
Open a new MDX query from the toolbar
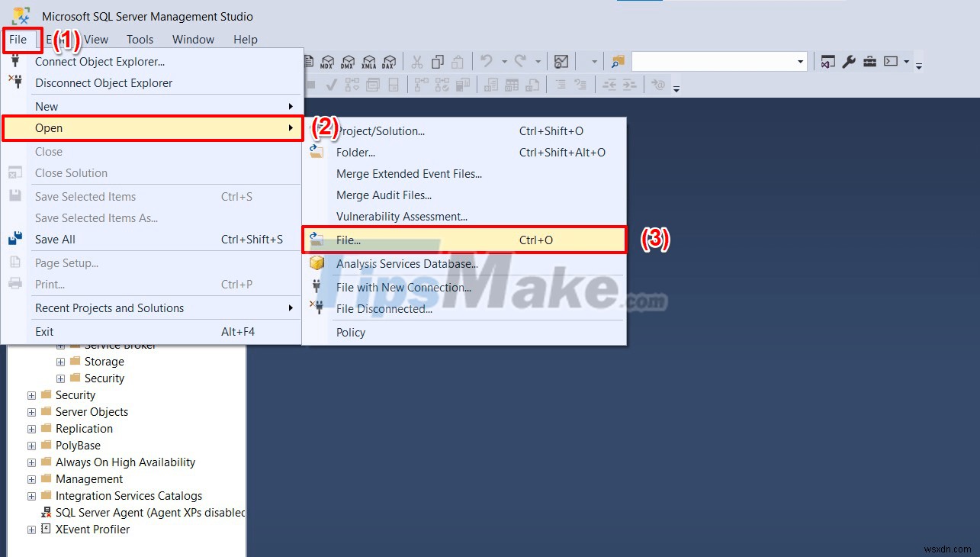[x=328, y=62]
